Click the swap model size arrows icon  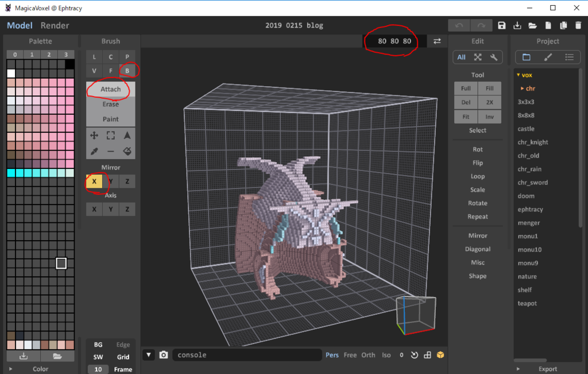click(437, 41)
